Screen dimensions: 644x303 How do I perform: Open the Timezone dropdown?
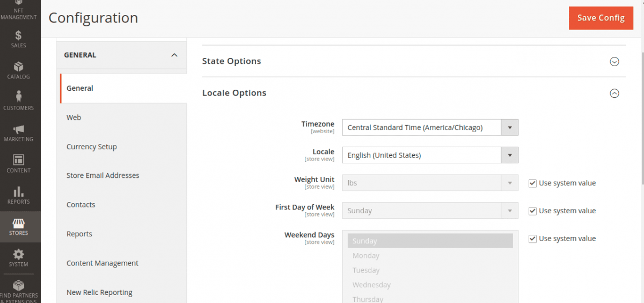430,127
